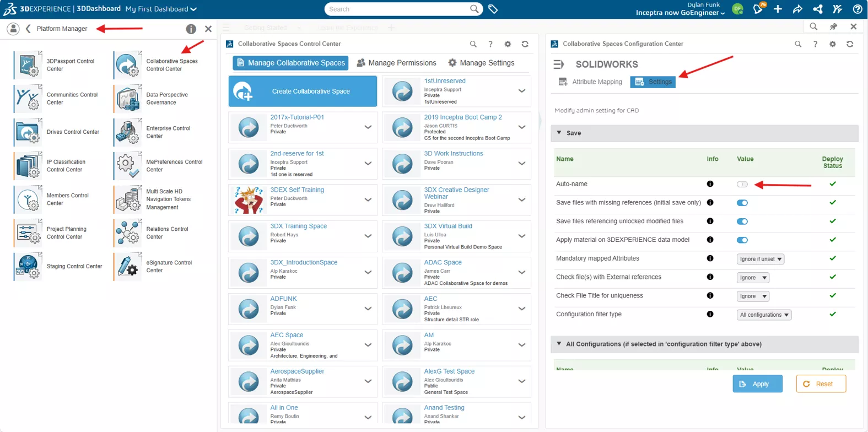The image size is (868, 432).
Task: Open Configuration filter type dropdown
Action: [x=764, y=315]
